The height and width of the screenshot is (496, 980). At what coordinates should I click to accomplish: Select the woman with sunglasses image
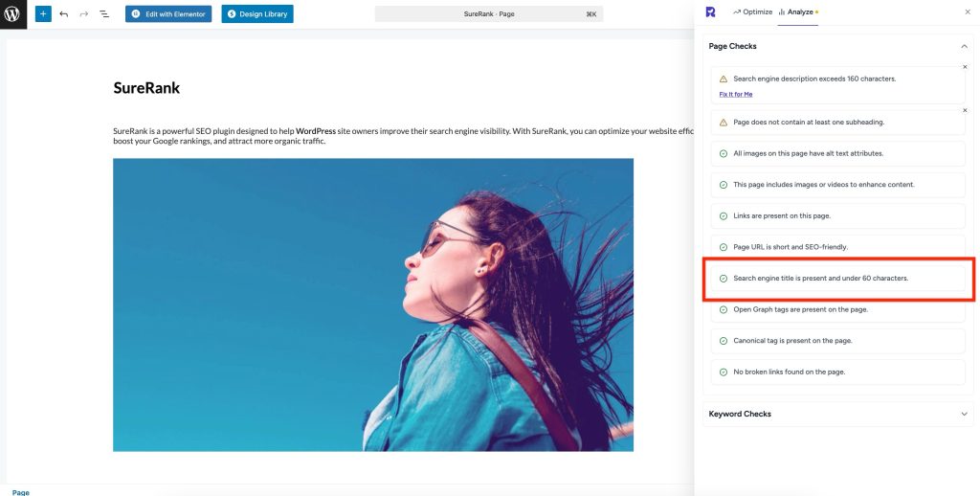pos(373,304)
